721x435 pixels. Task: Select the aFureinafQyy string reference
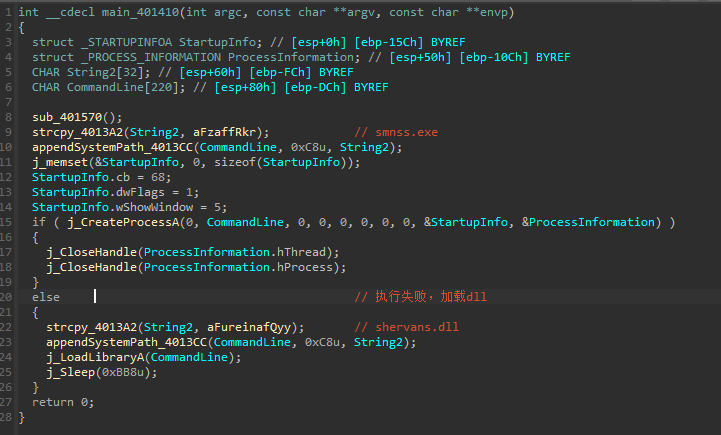tap(249, 327)
